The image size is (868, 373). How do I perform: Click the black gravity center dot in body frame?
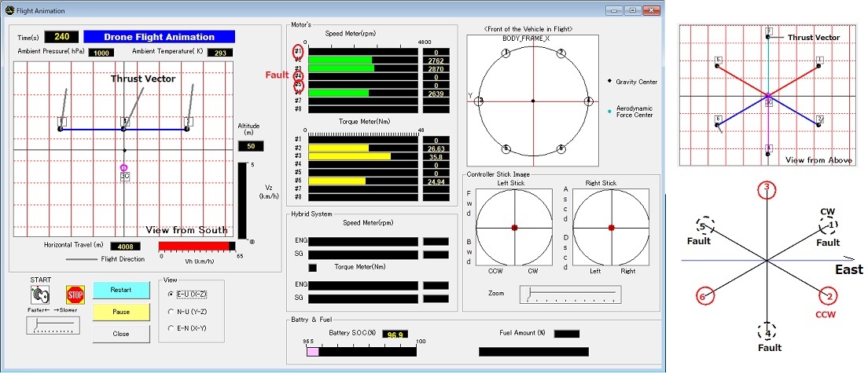tap(533, 101)
